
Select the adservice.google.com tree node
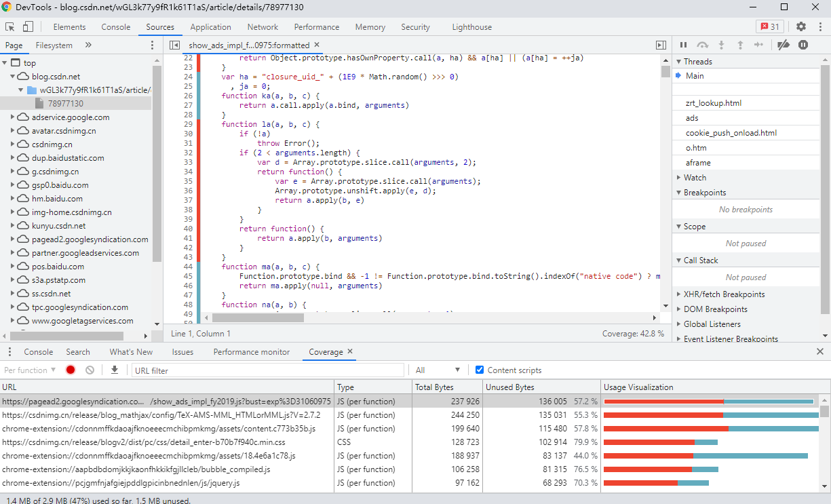click(x=70, y=117)
